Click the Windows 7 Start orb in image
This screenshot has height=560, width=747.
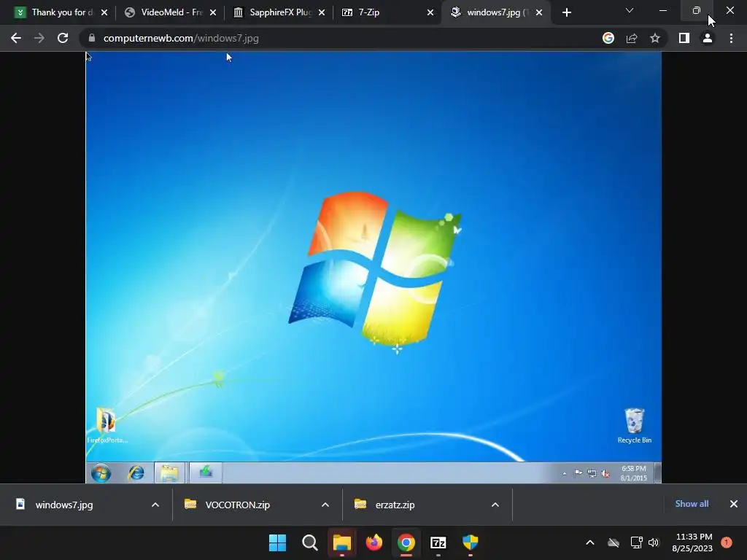pyautogui.click(x=101, y=472)
